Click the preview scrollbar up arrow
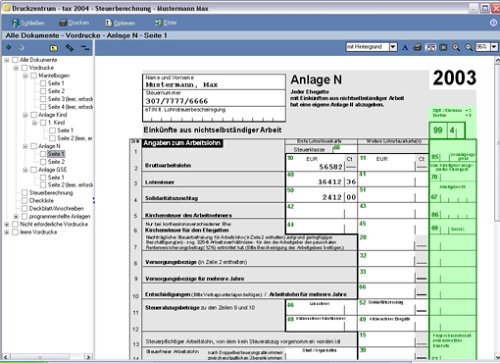Image resolution: width=500 pixels, height=363 pixels. (497, 61)
